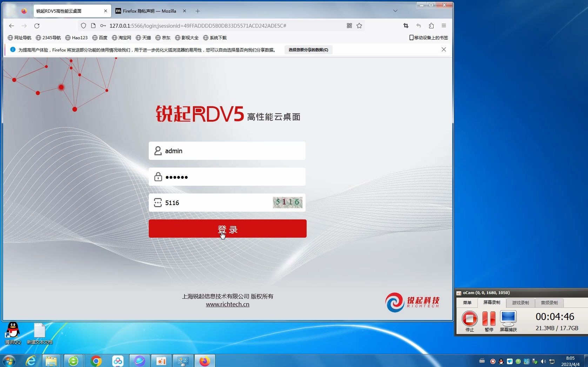Select oCam 游戏录制 tab

[x=520, y=303]
